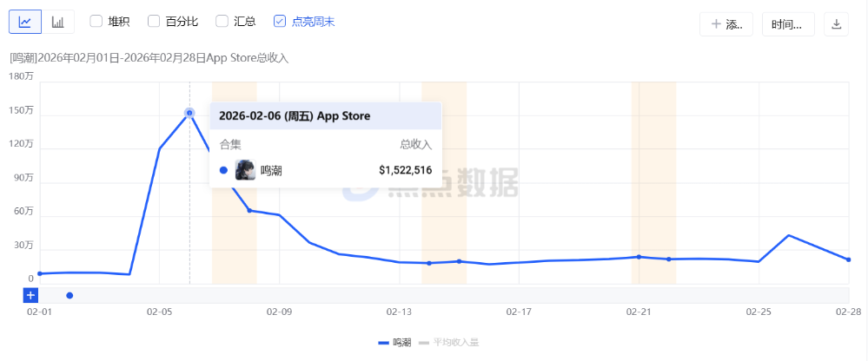The height and width of the screenshot is (361, 868).
Task: Click the 02-25 x-axis date label
Action: point(759,312)
